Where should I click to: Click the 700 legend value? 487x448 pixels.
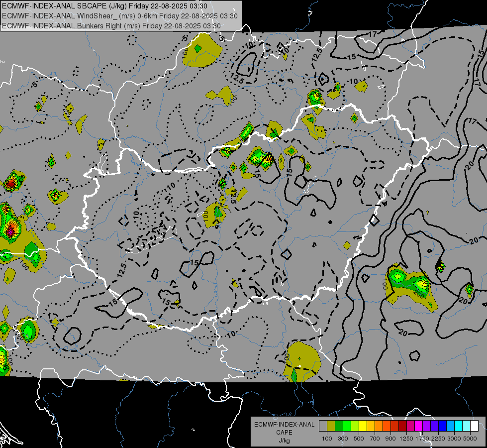click(375, 439)
